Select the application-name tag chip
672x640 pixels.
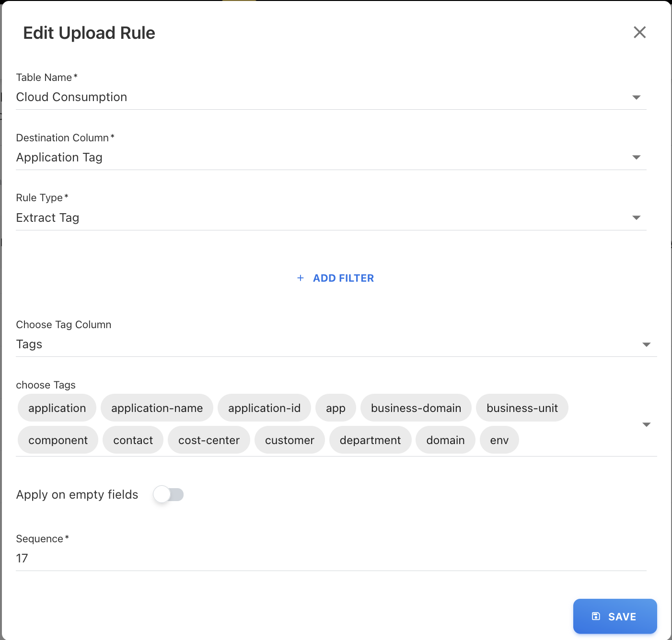157,408
